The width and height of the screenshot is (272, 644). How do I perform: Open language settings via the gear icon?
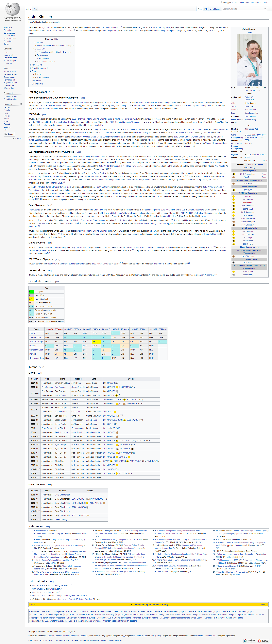point(21,104)
